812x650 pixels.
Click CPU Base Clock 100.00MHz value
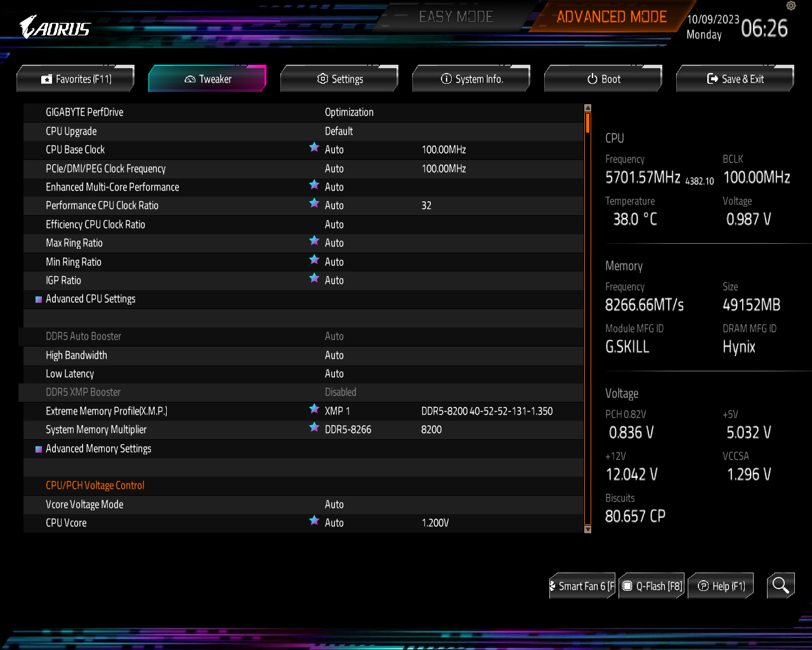coord(444,150)
